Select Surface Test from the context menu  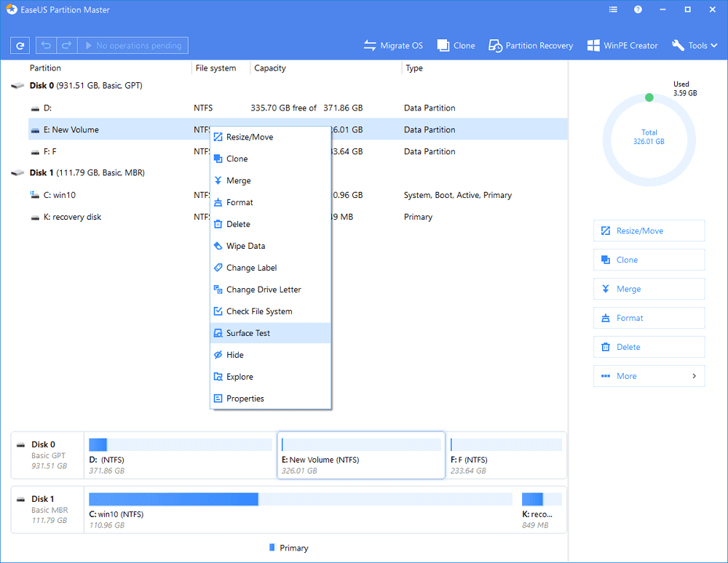(271, 333)
